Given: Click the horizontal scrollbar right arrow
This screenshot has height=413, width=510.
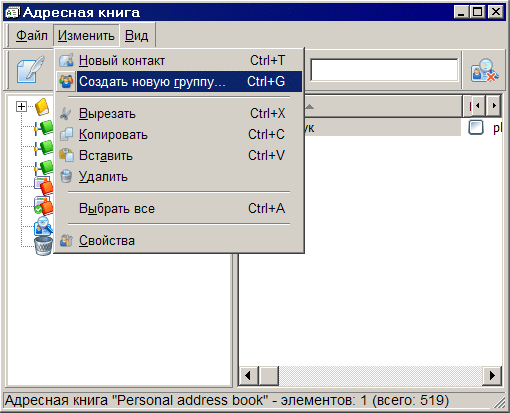Looking at the screenshot, I should [x=492, y=375].
